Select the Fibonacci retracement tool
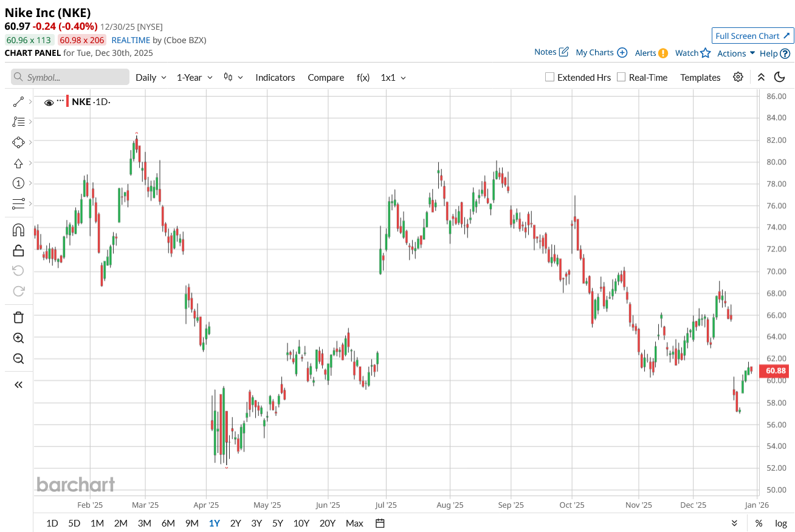The width and height of the screenshot is (795, 532). coord(18,121)
